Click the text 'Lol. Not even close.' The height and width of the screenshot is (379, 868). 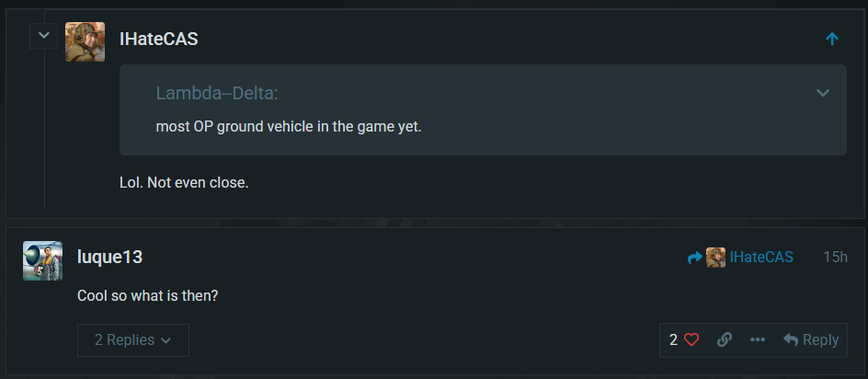[x=184, y=182]
